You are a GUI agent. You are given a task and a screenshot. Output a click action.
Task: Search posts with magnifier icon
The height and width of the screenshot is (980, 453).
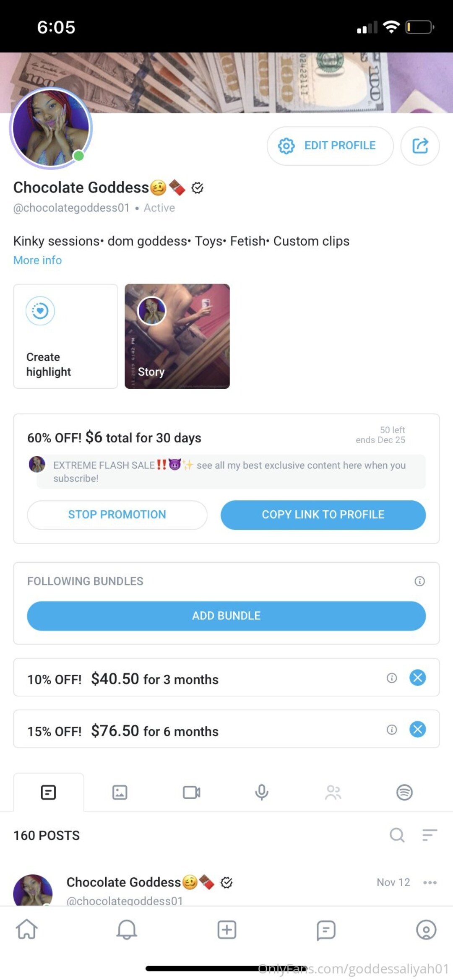point(397,835)
